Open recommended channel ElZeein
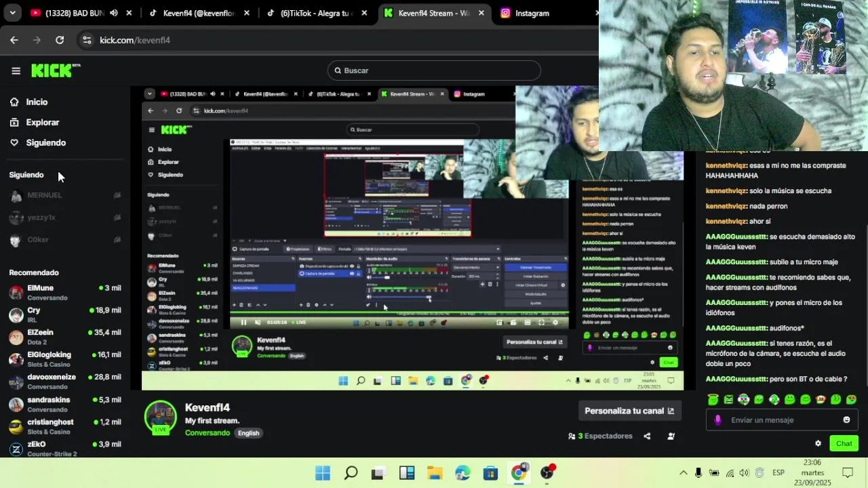The height and width of the screenshot is (488, 868). coord(65,337)
